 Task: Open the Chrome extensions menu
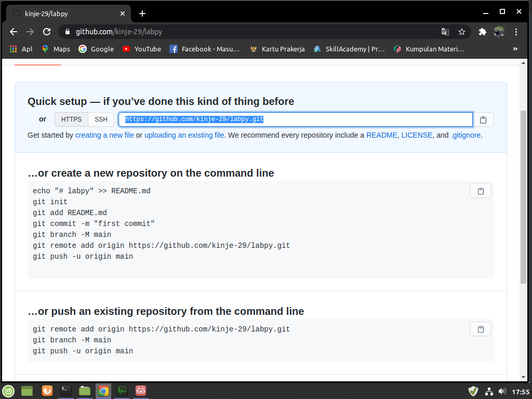pyautogui.click(x=483, y=32)
